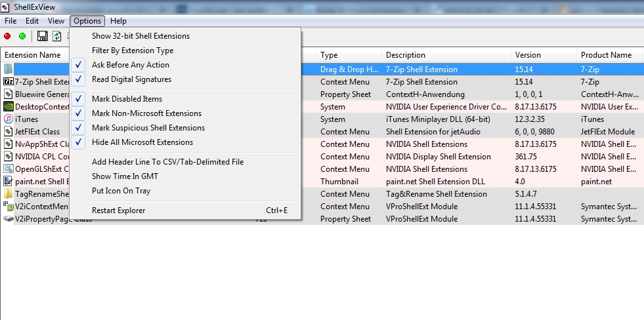Select the paint.net Shell Extension DLL cell
Image resolution: width=644 pixels, height=320 pixels.
click(x=435, y=182)
